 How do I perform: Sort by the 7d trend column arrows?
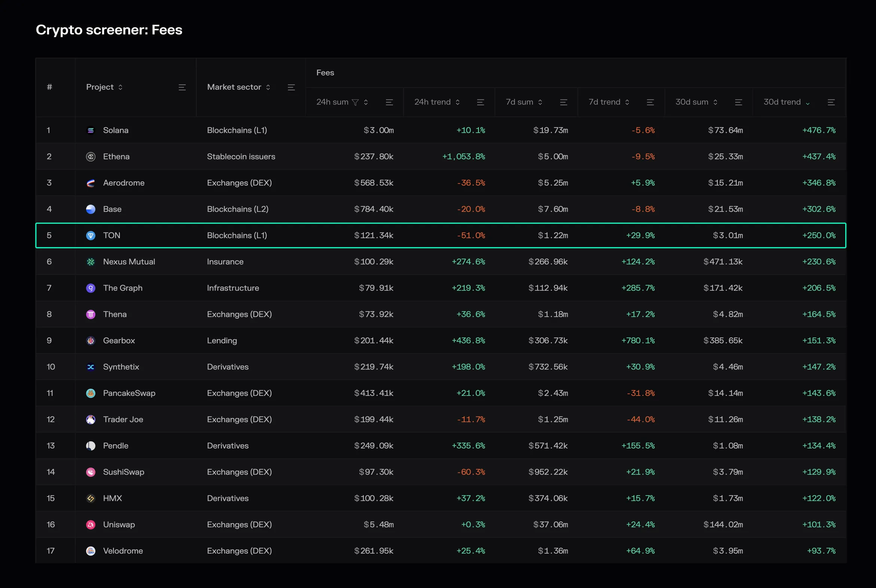coord(627,102)
